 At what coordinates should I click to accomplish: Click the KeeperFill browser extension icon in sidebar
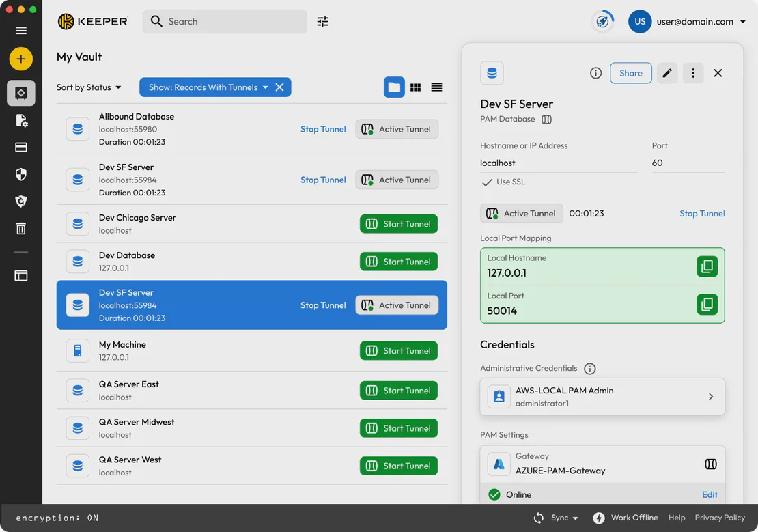pos(20,275)
